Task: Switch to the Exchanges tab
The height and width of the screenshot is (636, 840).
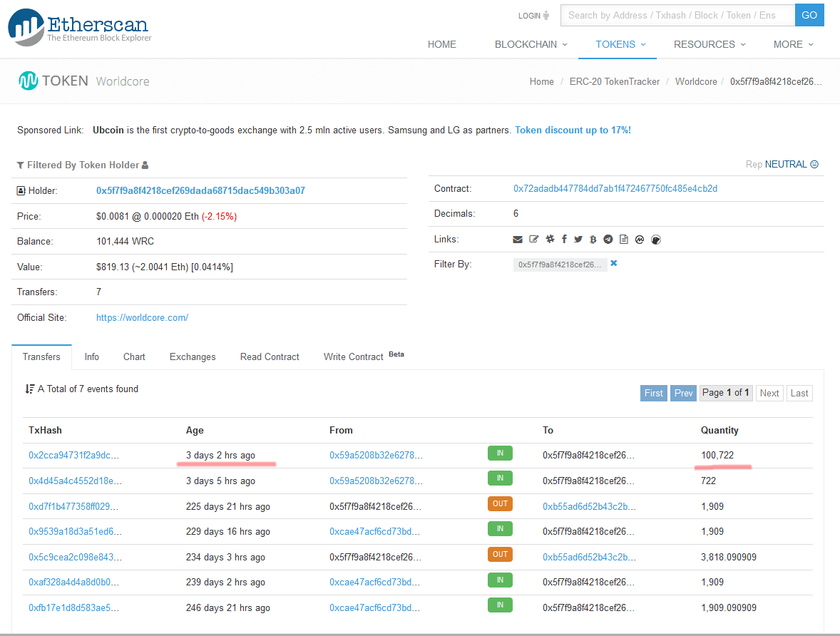Action: 193,357
